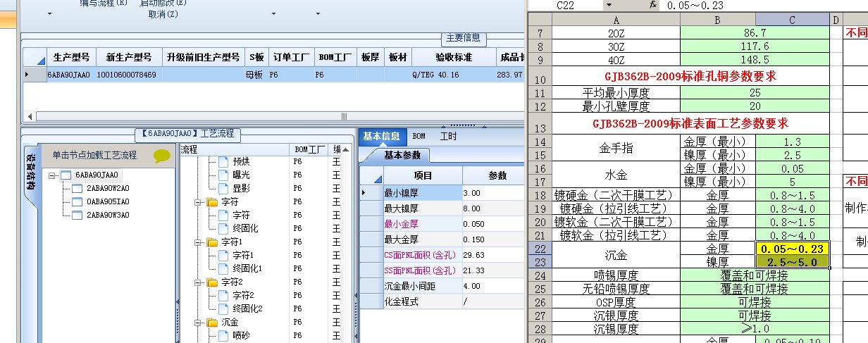
Task: Select the 喷砂 process step
Action: pos(241,336)
